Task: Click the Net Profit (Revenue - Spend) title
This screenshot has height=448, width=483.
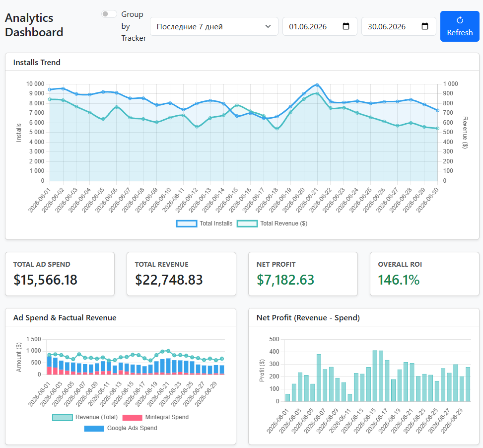Action: pyautogui.click(x=308, y=318)
